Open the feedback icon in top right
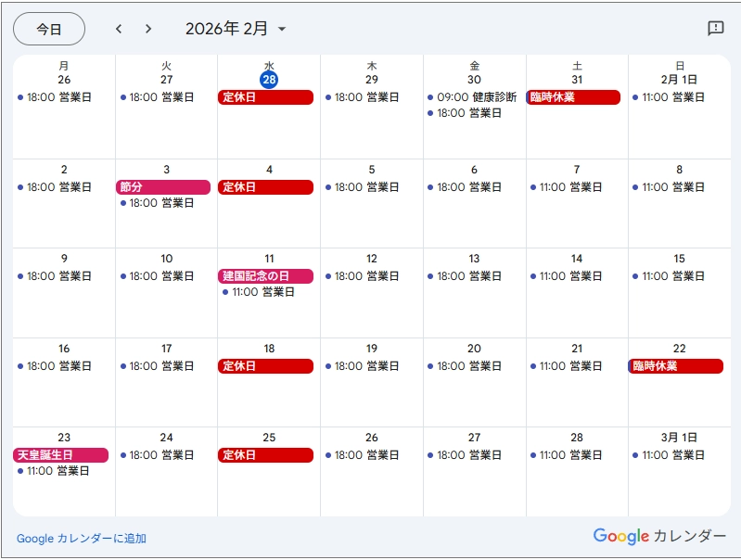The height and width of the screenshot is (560, 741). click(x=716, y=29)
